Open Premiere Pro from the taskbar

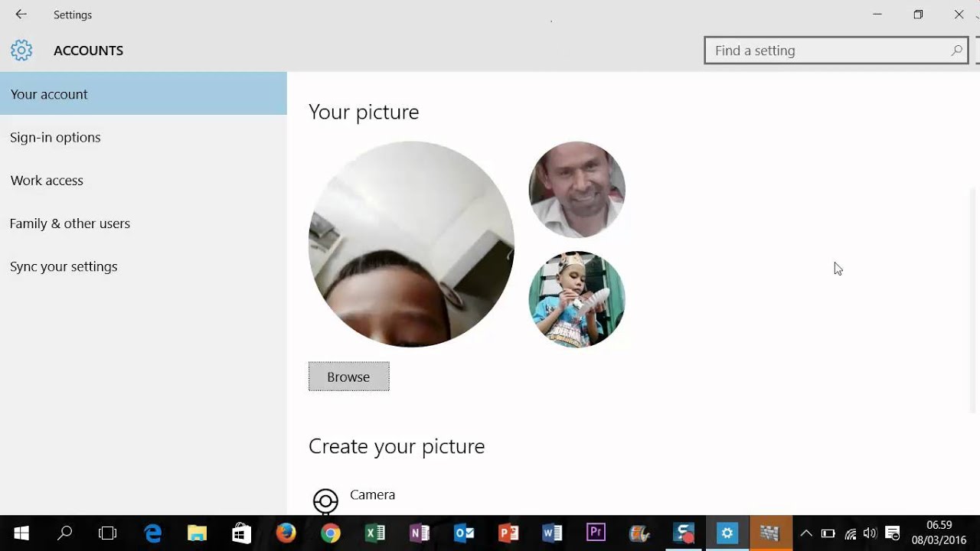coord(596,533)
